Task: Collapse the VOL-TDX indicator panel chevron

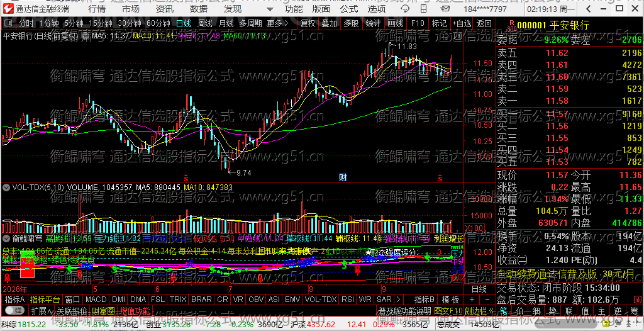Action: [6, 188]
